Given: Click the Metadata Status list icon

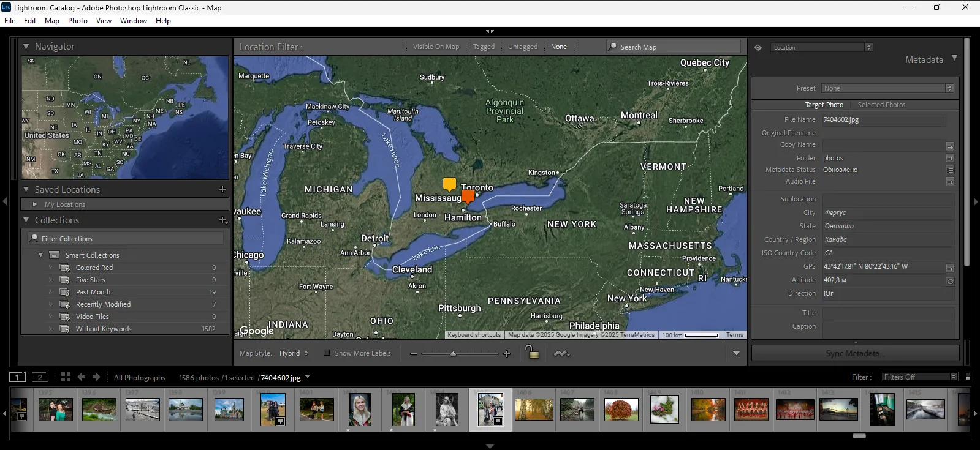Looking at the screenshot, I should (x=950, y=170).
